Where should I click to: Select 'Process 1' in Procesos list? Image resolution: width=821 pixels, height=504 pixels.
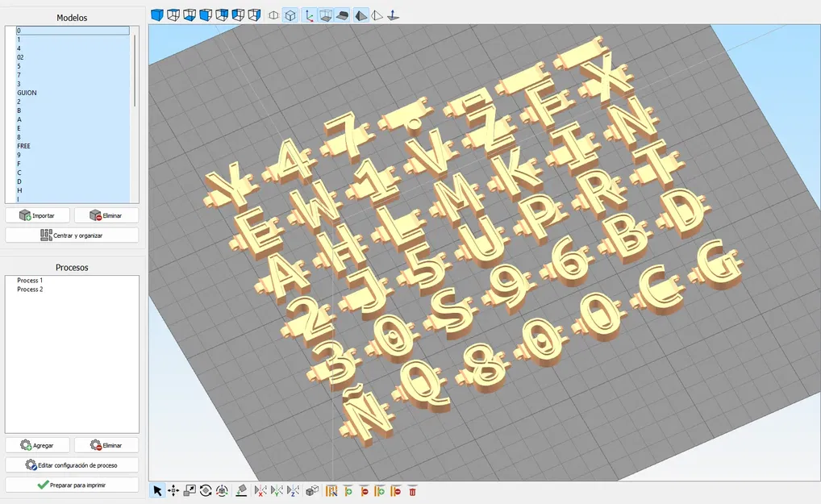point(30,281)
